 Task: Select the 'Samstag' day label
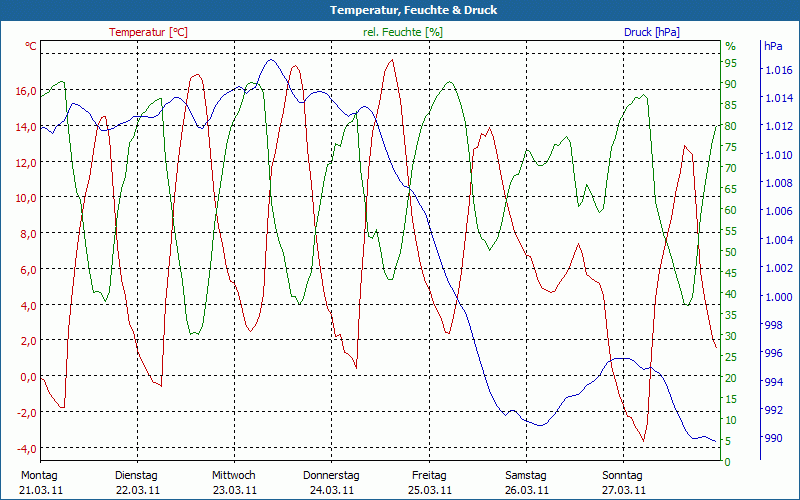point(526,475)
